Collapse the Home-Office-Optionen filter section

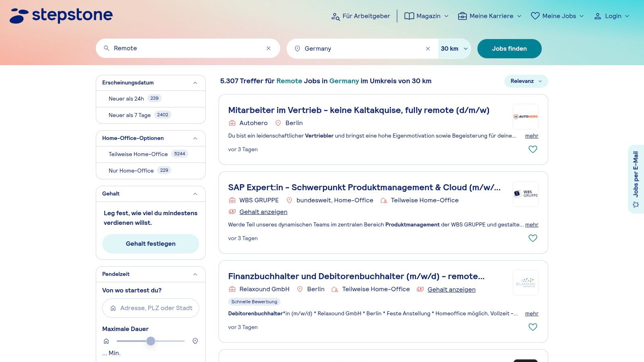195,138
